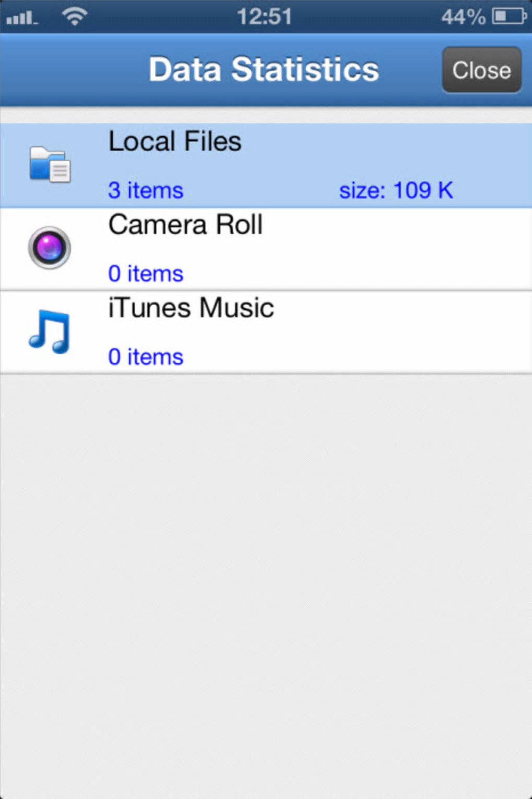Click the empty area below the list

pos(266,574)
